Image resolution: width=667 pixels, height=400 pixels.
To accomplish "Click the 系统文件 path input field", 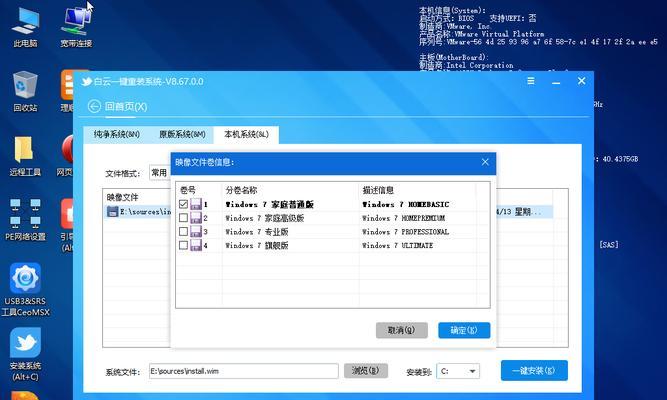I will (x=244, y=371).
